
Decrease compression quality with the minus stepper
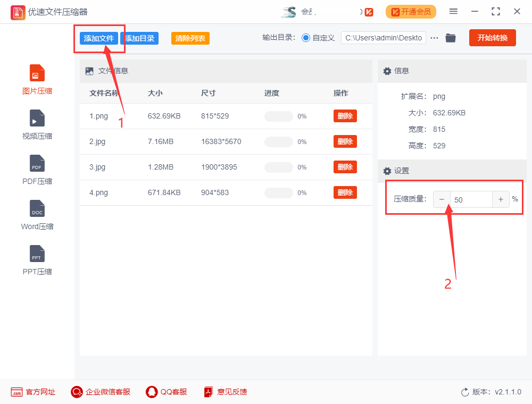tap(442, 199)
